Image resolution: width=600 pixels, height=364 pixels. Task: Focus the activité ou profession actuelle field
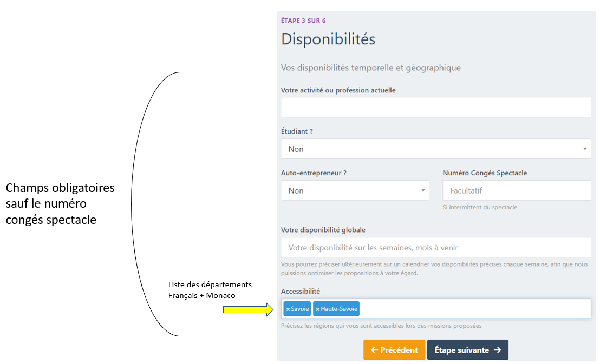pos(435,108)
